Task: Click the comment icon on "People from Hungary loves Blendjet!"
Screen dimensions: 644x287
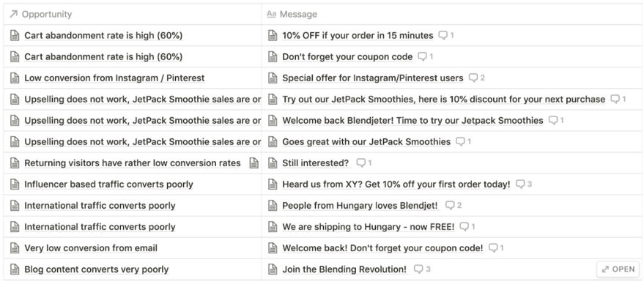Action: point(450,205)
